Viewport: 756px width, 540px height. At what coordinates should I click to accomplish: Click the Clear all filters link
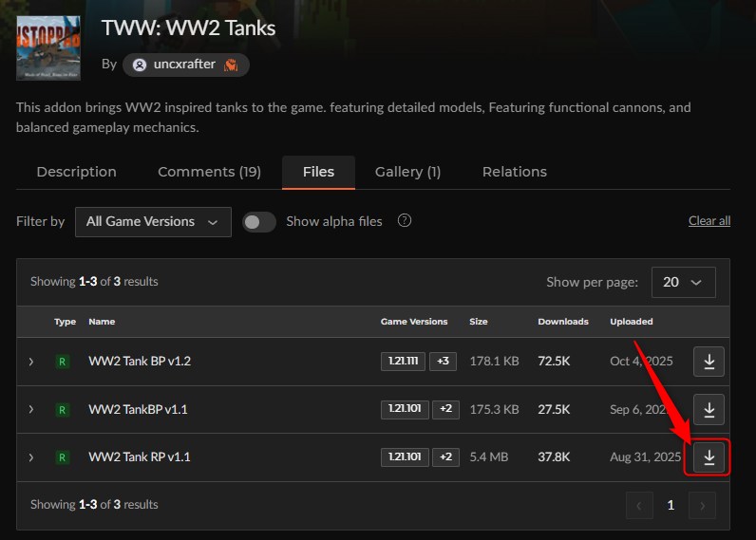point(709,220)
